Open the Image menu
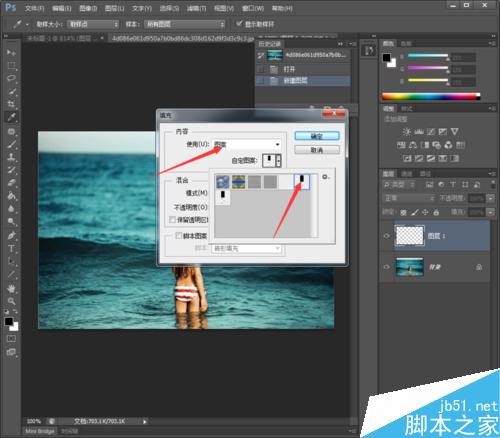Screen dimensions: 500x438 tap(88, 8)
